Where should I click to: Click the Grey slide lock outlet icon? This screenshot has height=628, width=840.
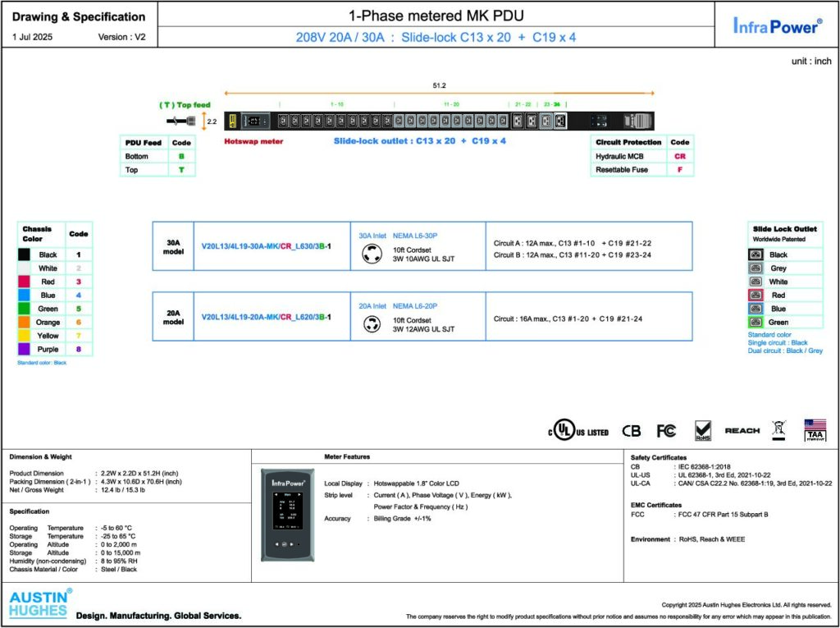pyautogui.click(x=756, y=268)
